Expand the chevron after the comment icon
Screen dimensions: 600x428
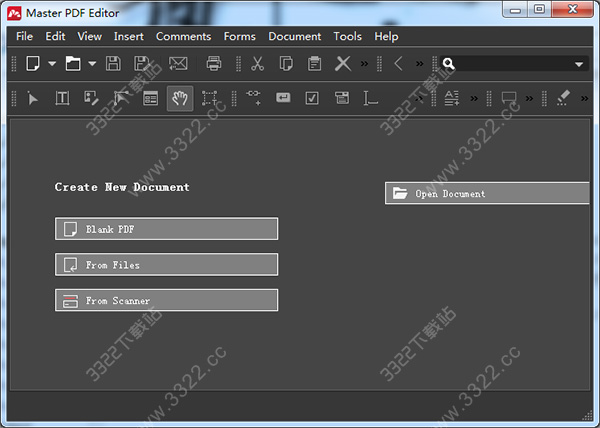point(529,99)
